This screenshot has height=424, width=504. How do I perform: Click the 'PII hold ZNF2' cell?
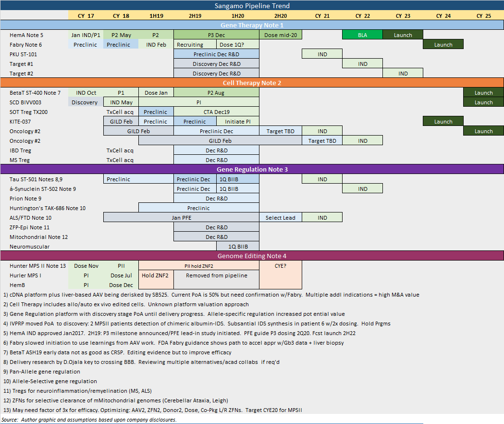tap(198, 266)
